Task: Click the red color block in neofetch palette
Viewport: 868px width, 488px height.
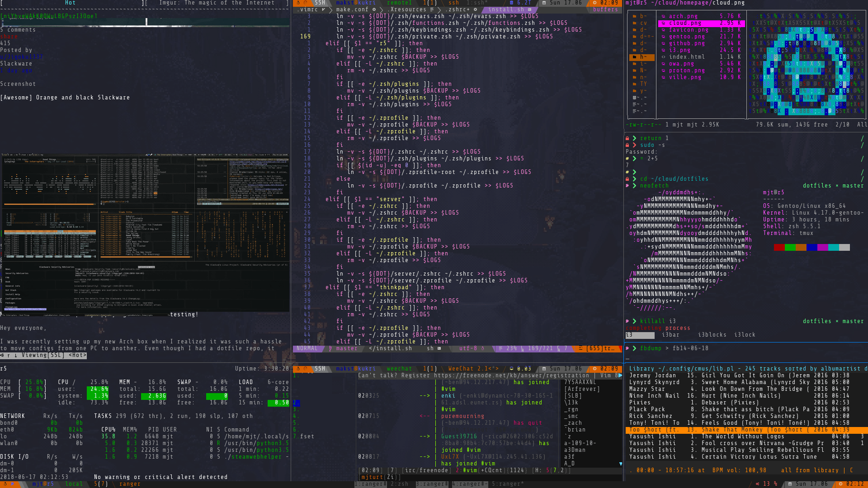Action: 779,247
